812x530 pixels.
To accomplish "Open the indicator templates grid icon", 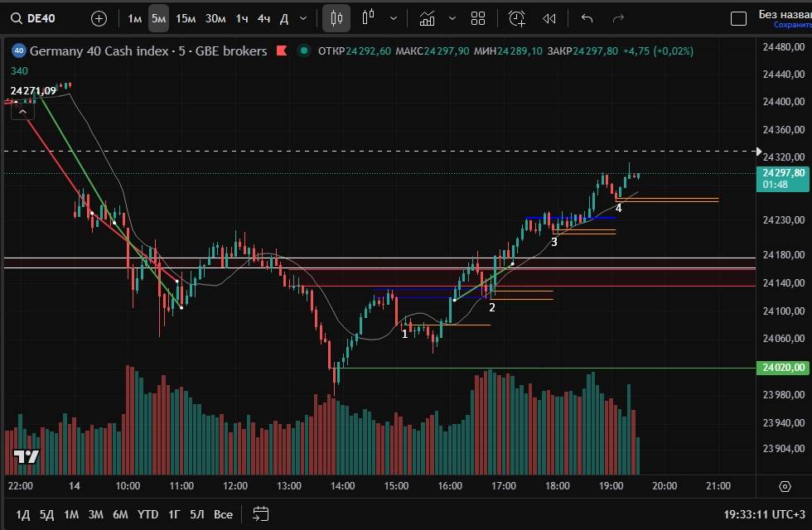I will tap(478, 18).
